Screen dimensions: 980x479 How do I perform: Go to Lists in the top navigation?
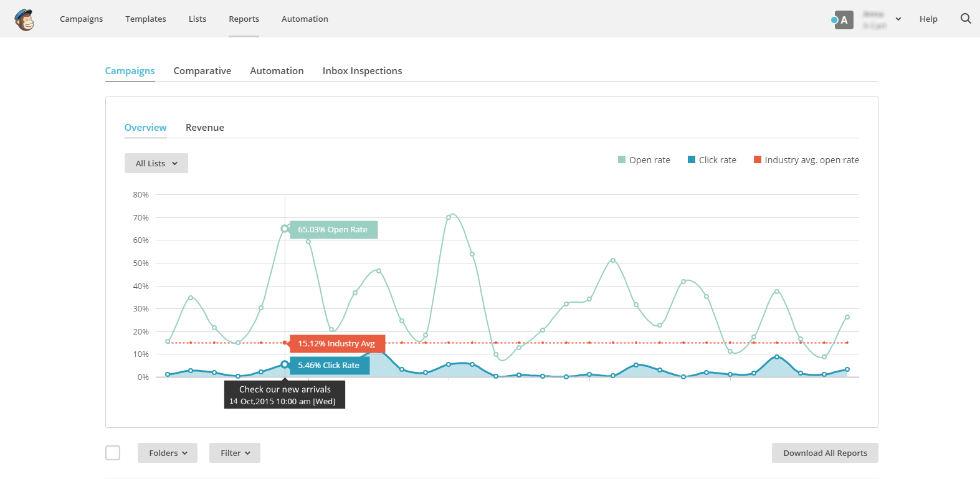coord(197,19)
